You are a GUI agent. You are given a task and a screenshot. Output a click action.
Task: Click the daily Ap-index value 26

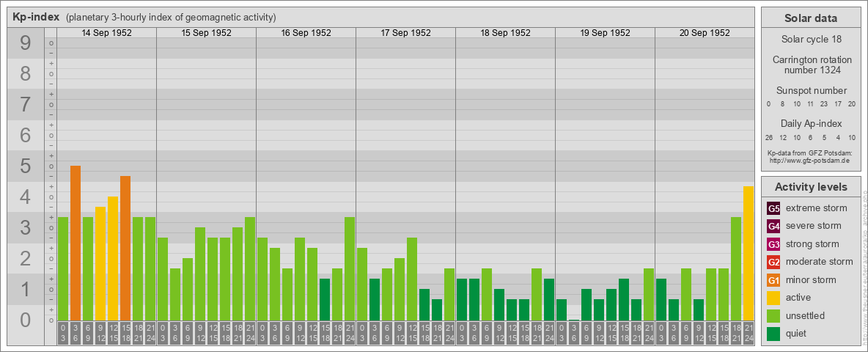click(769, 137)
